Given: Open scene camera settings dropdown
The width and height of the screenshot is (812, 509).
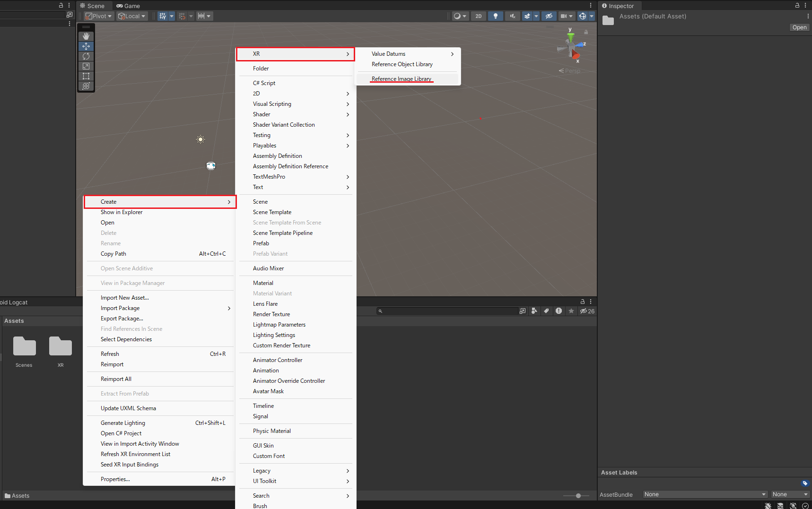Looking at the screenshot, I should [x=567, y=16].
